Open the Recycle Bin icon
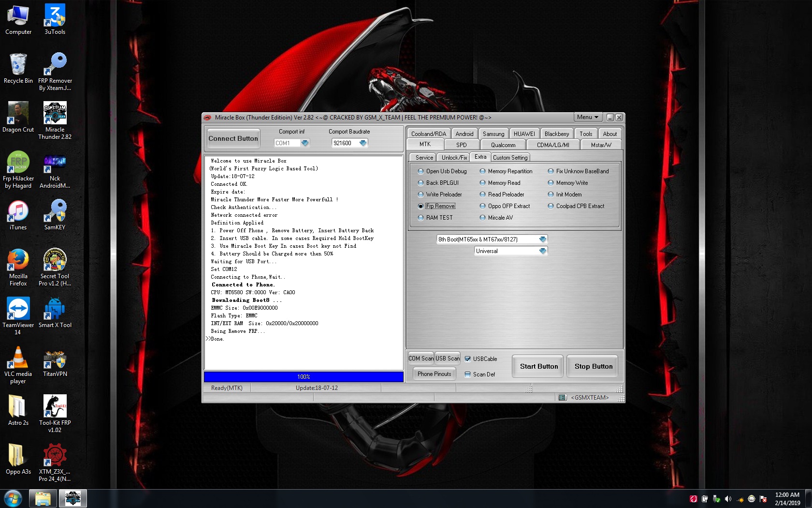The height and width of the screenshot is (508, 812). (x=18, y=69)
